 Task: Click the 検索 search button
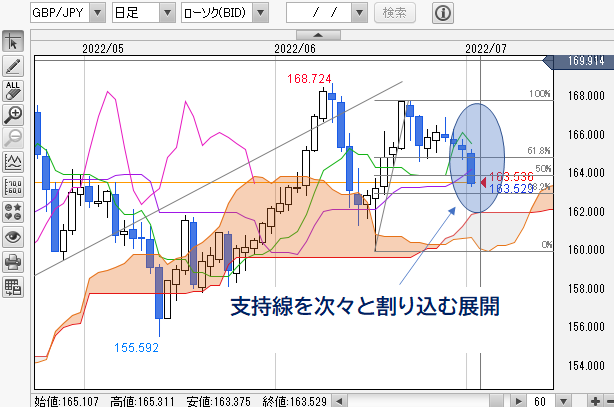point(395,13)
